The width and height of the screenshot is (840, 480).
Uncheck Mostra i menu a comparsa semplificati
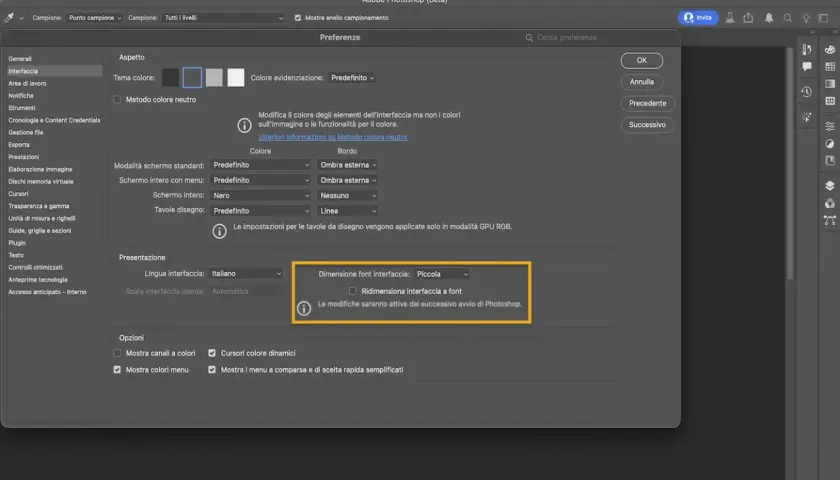click(x=212, y=370)
